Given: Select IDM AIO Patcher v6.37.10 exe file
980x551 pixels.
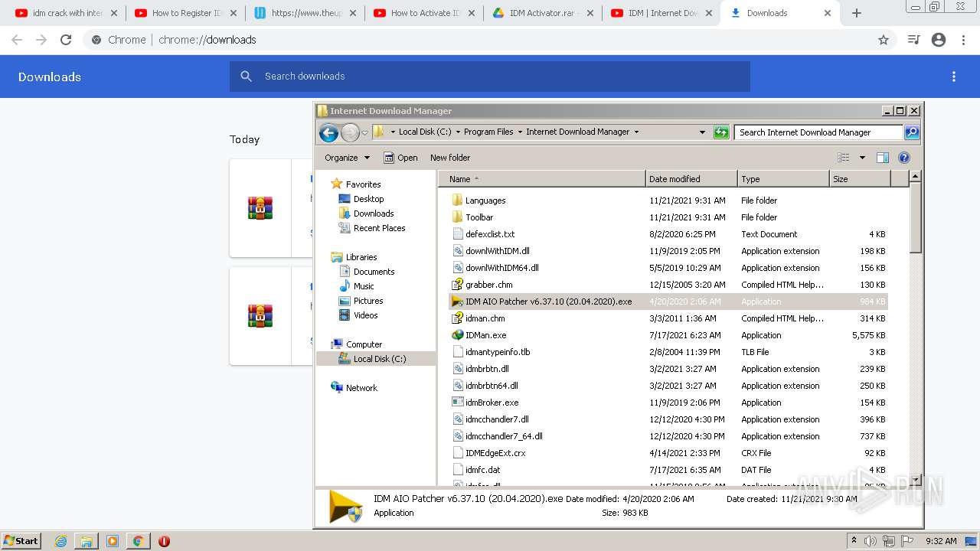Looking at the screenshot, I should click(668, 302).
